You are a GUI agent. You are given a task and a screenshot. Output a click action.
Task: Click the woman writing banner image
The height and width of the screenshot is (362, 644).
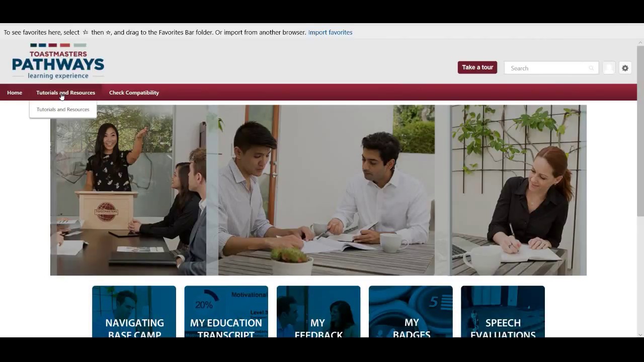pyautogui.click(x=519, y=190)
